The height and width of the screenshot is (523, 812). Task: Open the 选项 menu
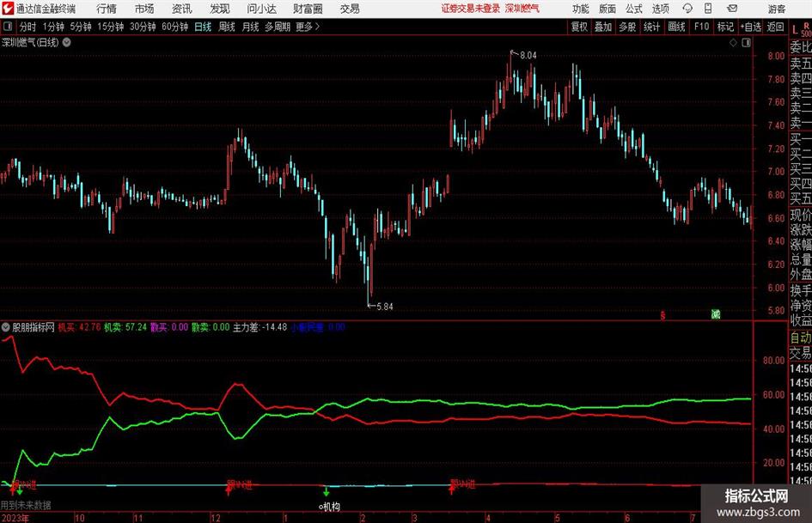tap(660, 9)
